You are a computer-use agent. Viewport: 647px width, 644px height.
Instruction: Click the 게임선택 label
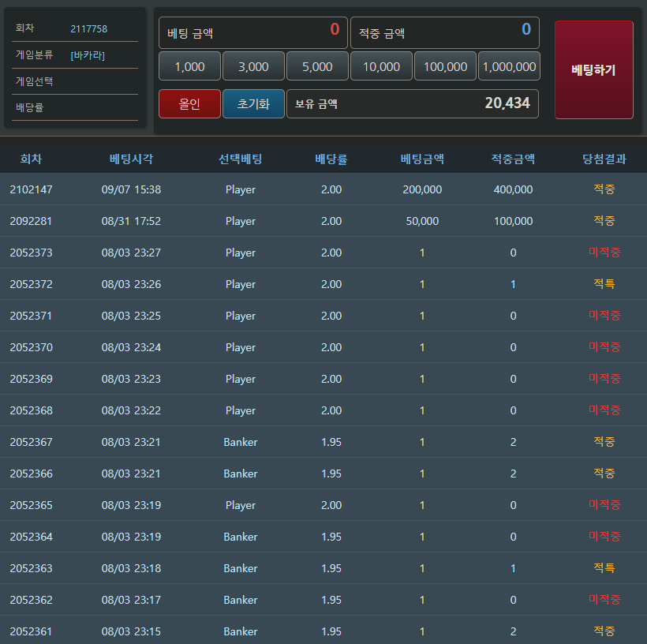click(34, 81)
